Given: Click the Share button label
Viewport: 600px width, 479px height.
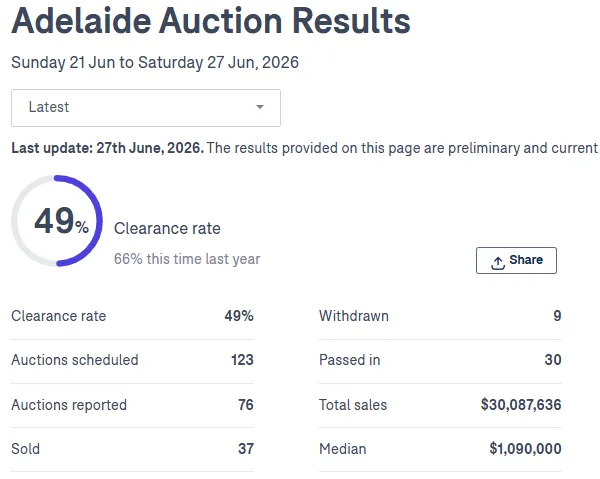Looking at the screenshot, I should [x=526, y=260].
